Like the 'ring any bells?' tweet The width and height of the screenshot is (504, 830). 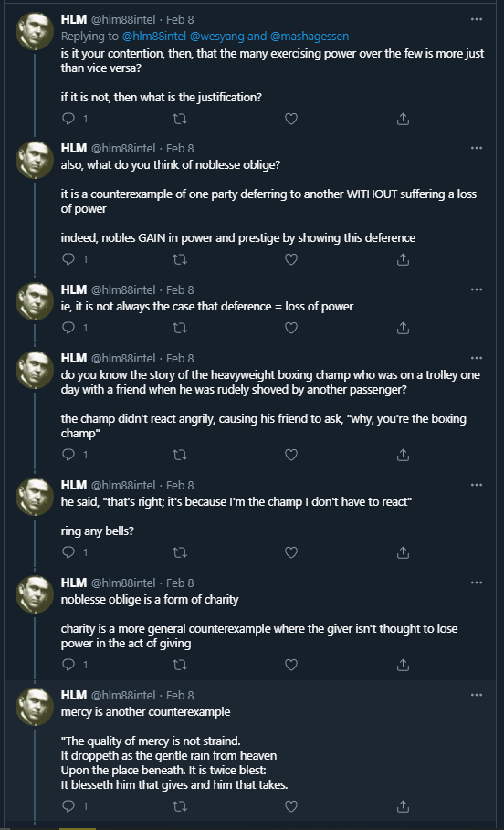291,552
